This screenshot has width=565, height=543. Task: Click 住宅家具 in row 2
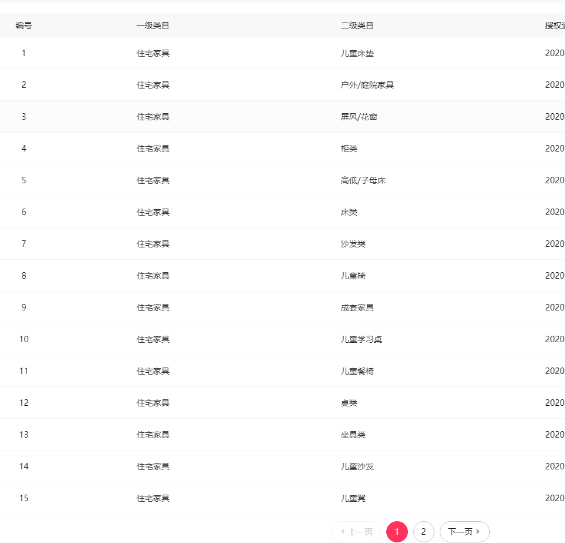[x=153, y=85]
